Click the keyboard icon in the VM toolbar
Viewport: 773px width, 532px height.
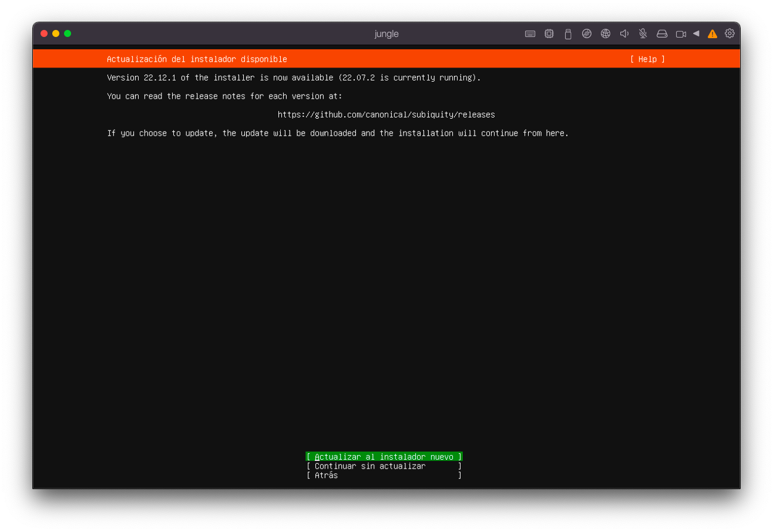click(x=530, y=34)
